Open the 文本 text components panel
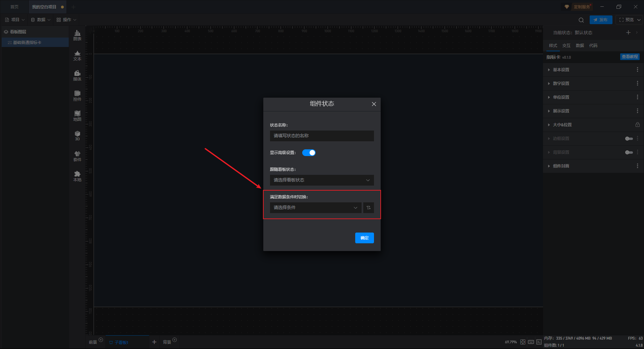Image resolution: width=644 pixels, height=349 pixels. pyautogui.click(x=77, y=55)
